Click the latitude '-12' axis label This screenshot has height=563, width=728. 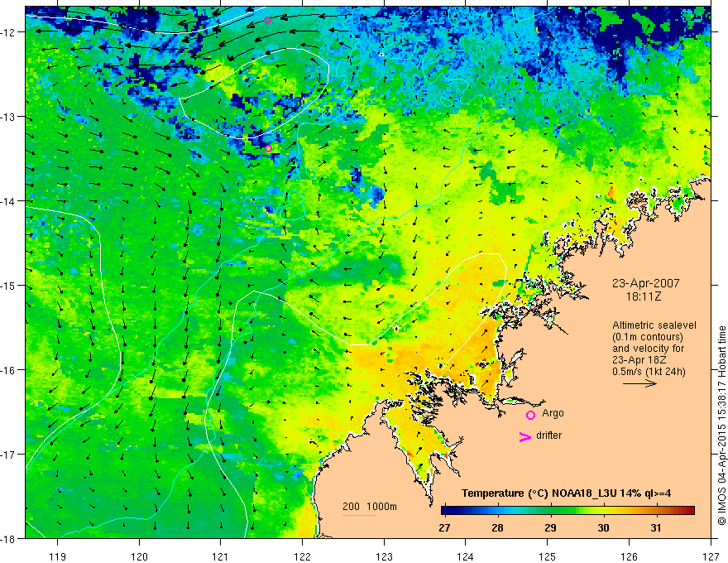[x=9, y=32]
